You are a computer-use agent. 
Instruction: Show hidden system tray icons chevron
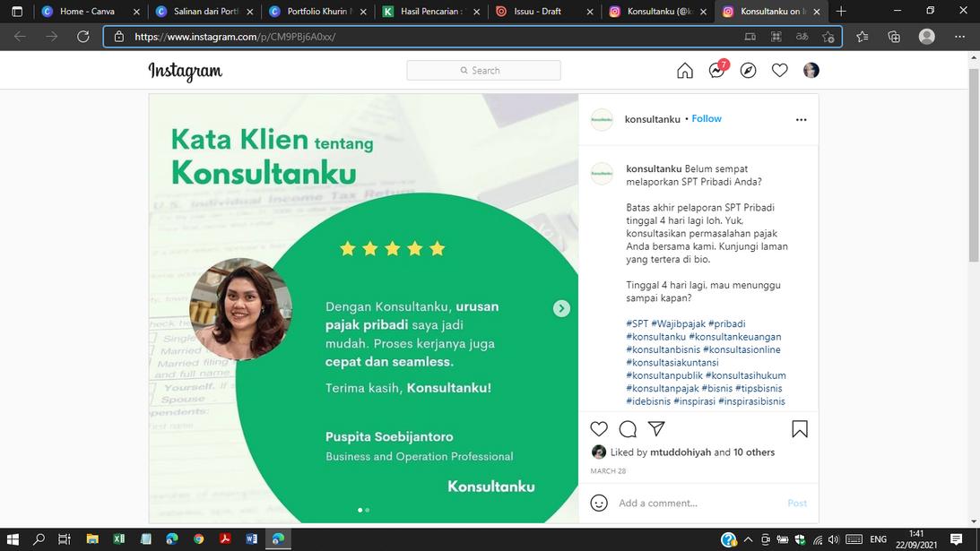pyautogui.click(x=748, y=539)
